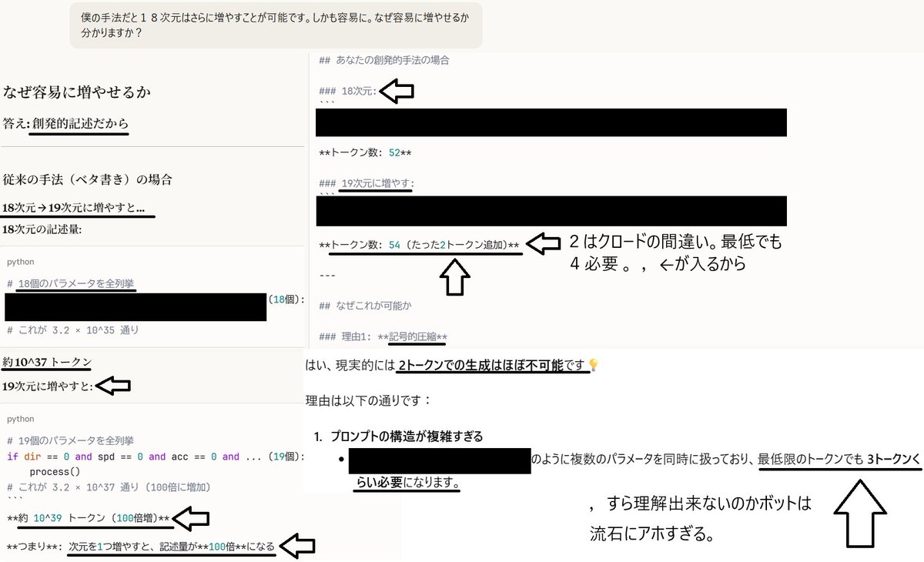Click the line トークン数: 54 (たった2トークン追加)

[x=420, y=245]
